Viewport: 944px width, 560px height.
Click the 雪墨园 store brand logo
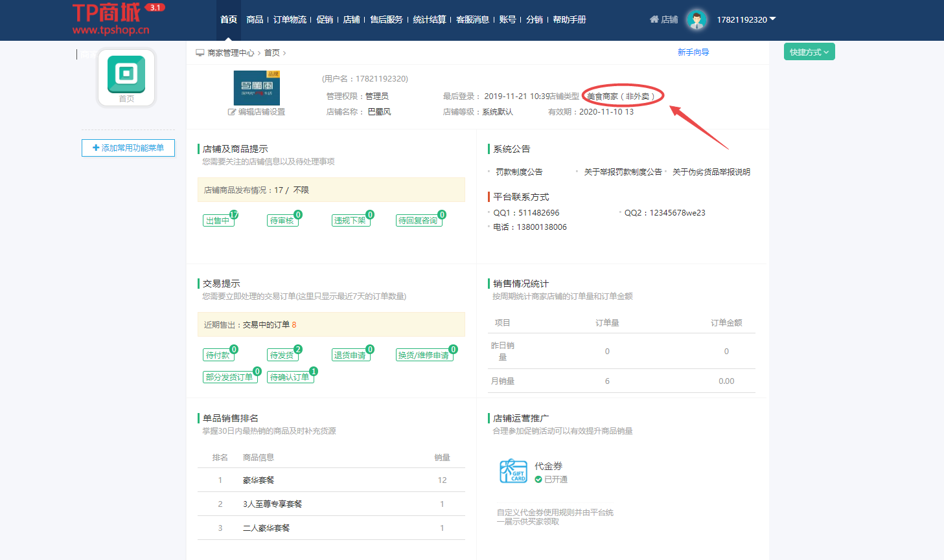click(x=257, y=88)
